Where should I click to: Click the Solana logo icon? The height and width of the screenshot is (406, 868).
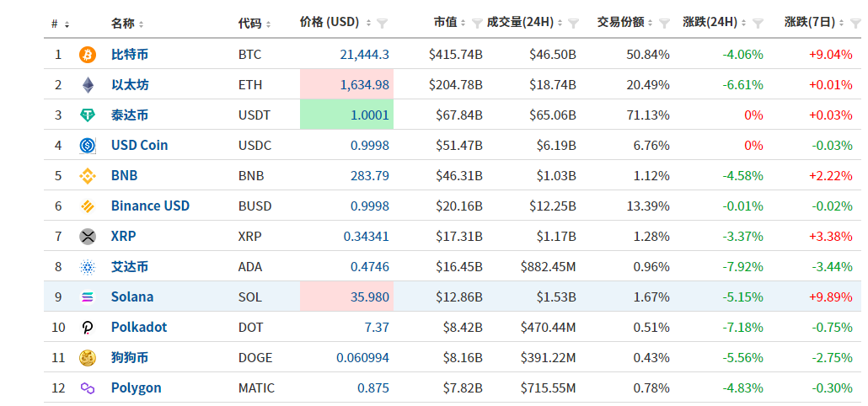[x=88, y=297]
